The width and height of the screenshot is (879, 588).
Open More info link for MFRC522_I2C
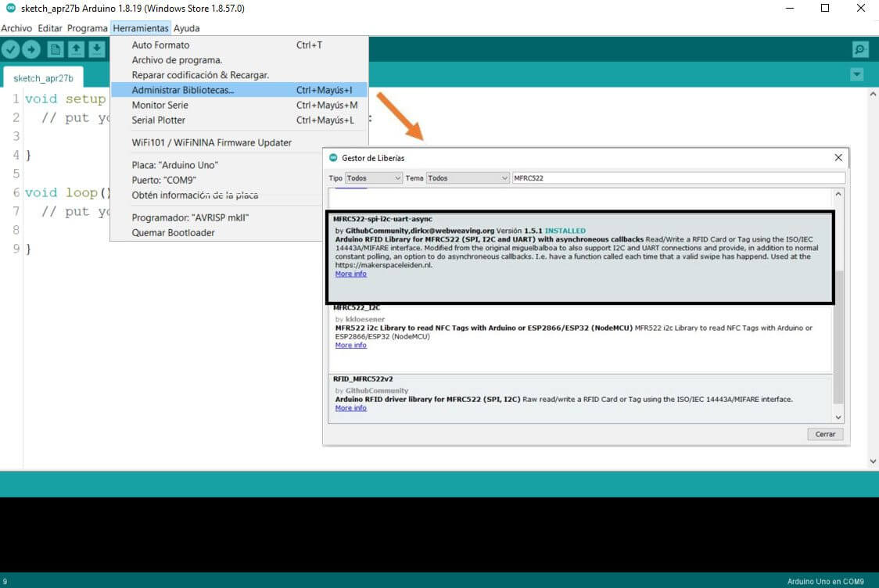coord(350,345)
